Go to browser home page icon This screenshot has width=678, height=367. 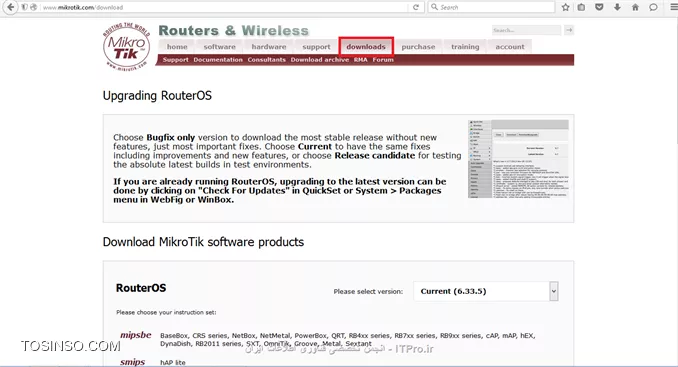pyautogui.click(x=635, y=7)
